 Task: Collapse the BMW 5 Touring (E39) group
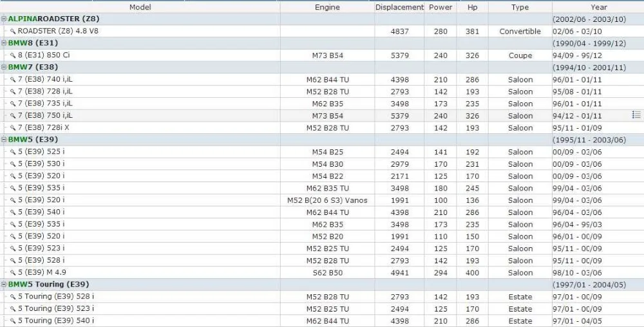coord(4,285)
